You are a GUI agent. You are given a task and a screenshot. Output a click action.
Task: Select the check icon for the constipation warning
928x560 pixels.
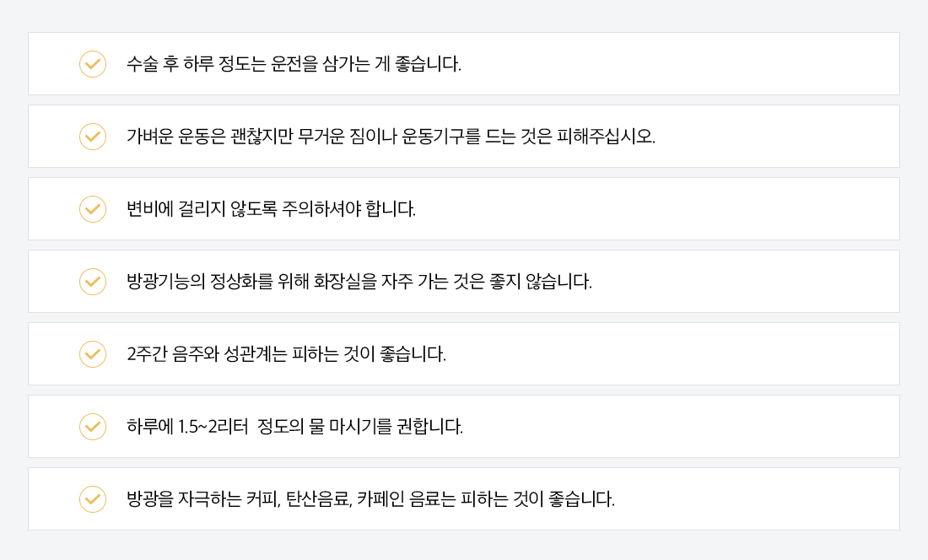tap(93, 209)
